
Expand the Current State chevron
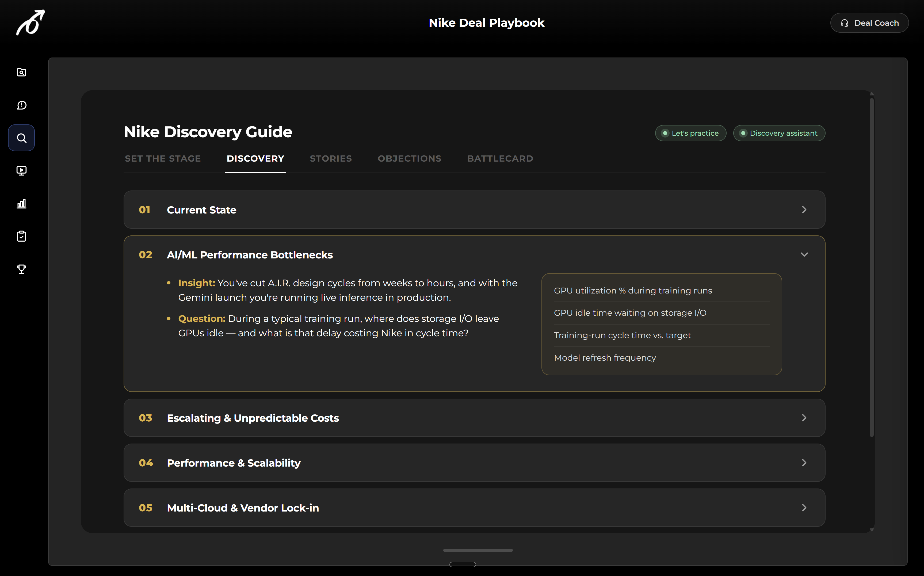[804, 210]
